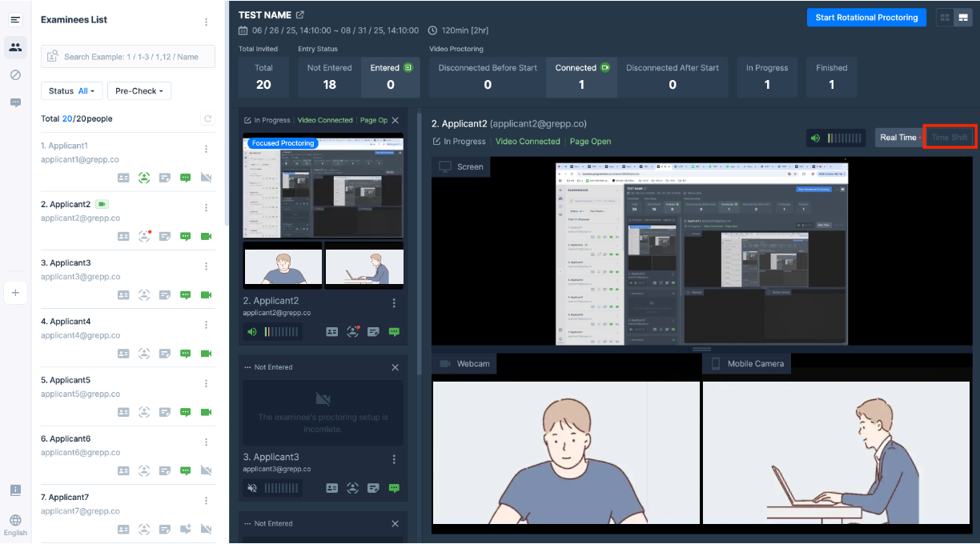Open ID card icon for Applicant3 in list
This screenshot has width=980, height=544.
coord(123,295)
